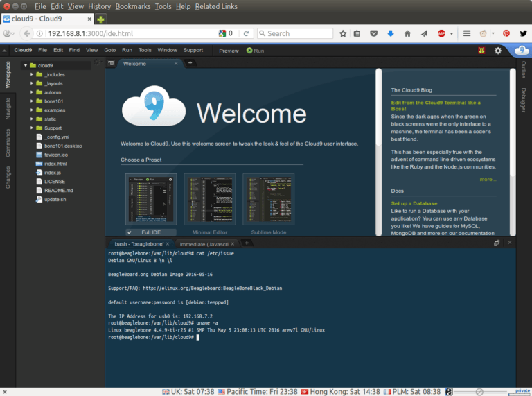
Task: Go to the browser home page icon
Action: point(407,33)
